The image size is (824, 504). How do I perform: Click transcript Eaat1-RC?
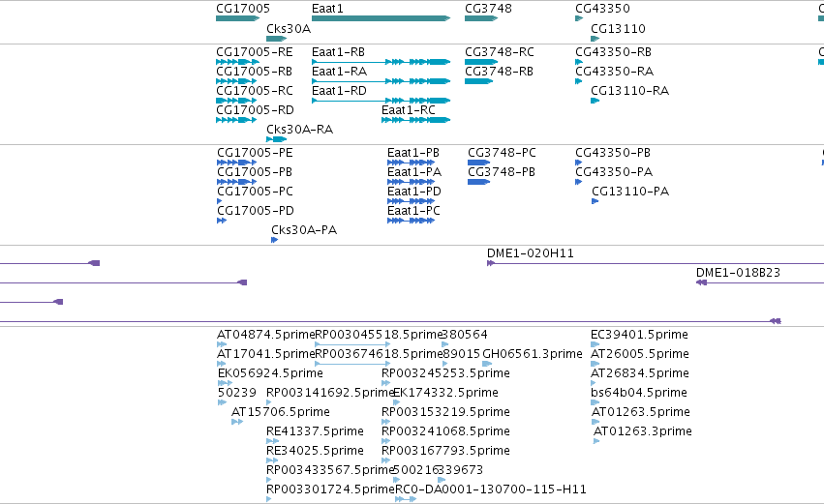pyautogui.click(x=415, y=120)
